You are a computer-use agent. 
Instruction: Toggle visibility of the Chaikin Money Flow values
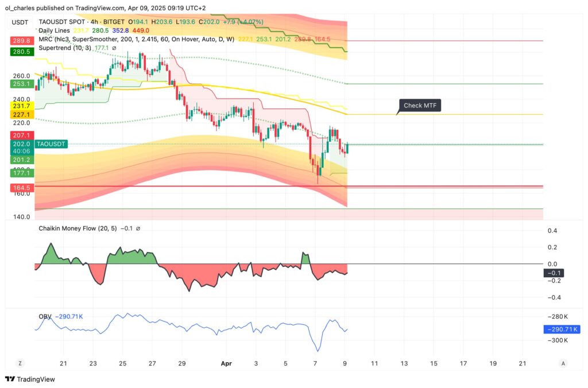click(x=137, y=228)
